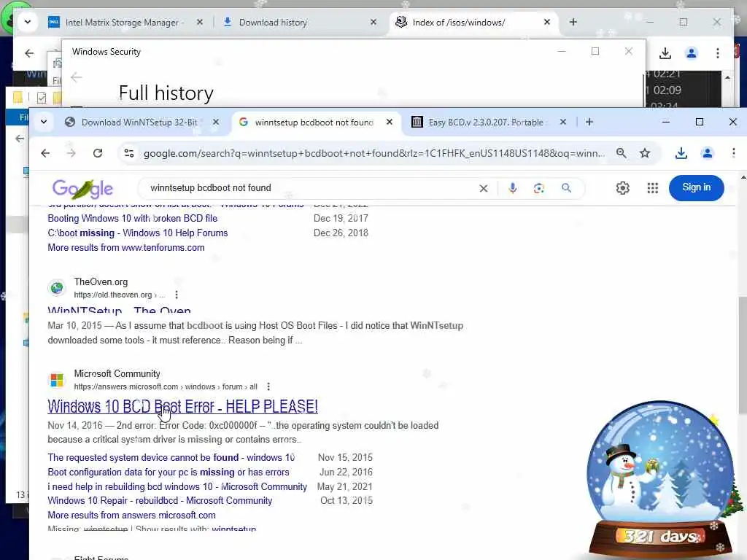
Task: Click the Google search input field
Action: coord(312,188)
